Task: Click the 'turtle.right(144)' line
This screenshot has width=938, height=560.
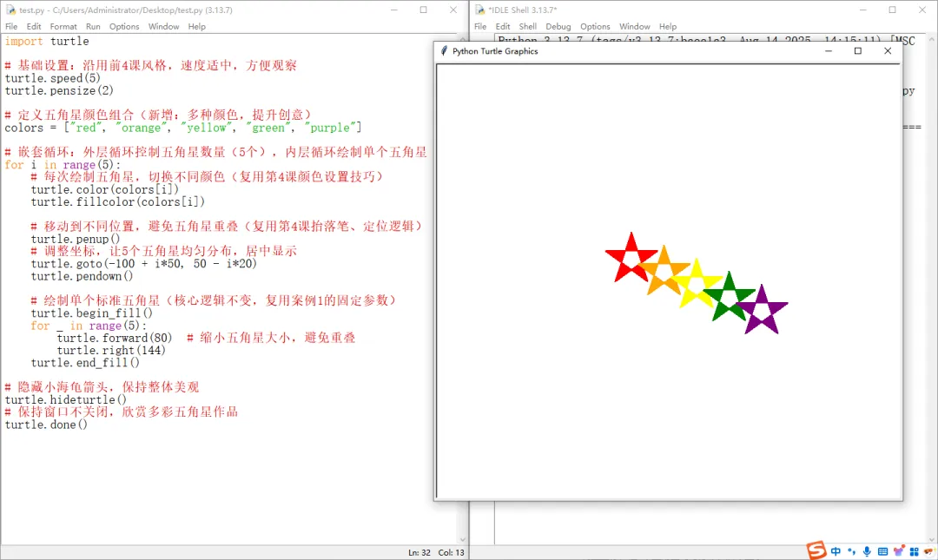Action: (111, 351)
